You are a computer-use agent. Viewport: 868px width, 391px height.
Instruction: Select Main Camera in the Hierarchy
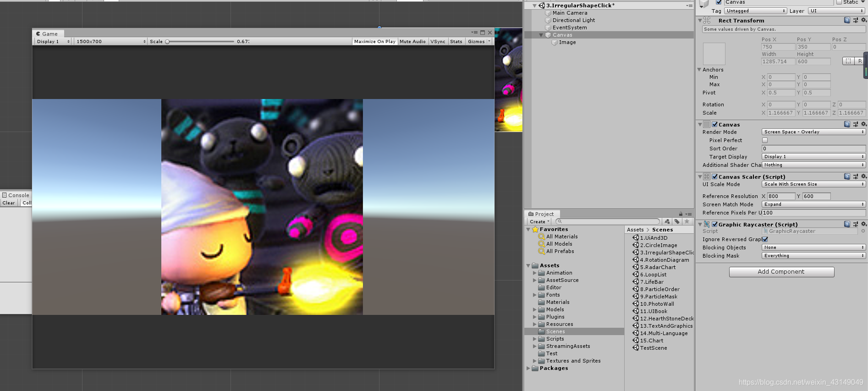click(x=570, y=13)
